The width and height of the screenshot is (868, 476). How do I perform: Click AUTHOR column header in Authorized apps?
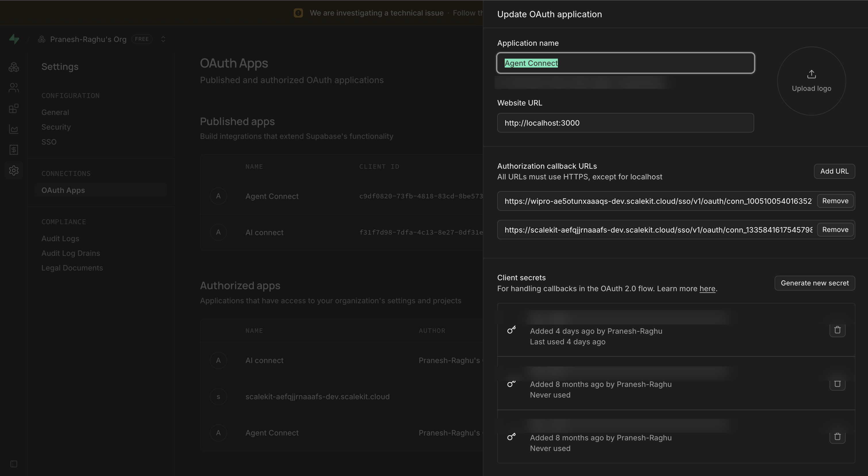coord(432,331)
